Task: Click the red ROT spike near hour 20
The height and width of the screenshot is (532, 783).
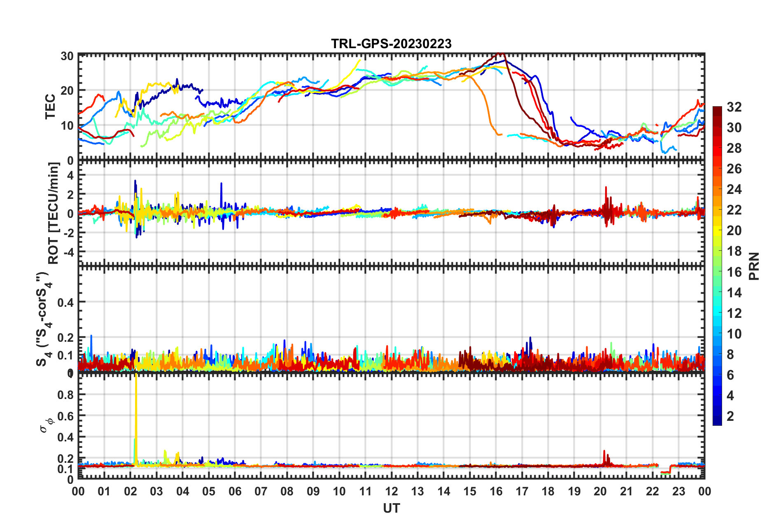Action: click(606, 206)
